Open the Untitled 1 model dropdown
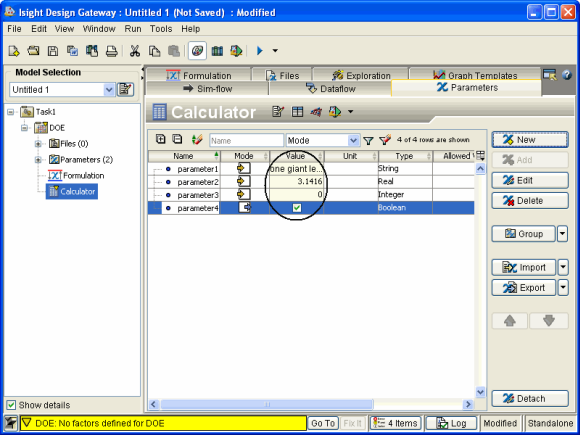 (x=109, y=90)
